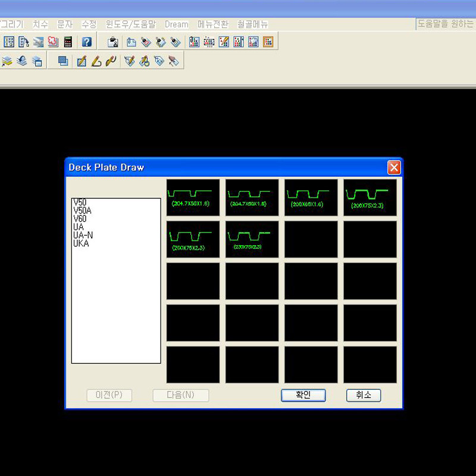This screenshot has width=476, height=476.
Task: Click the hatch edit pencil icon
Action: tap(82, 61)
